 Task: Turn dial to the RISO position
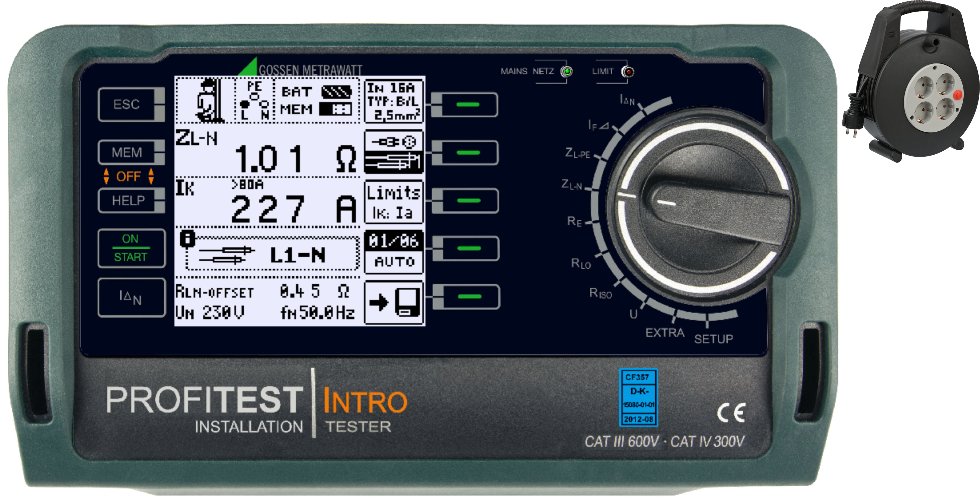coord(601,293)
